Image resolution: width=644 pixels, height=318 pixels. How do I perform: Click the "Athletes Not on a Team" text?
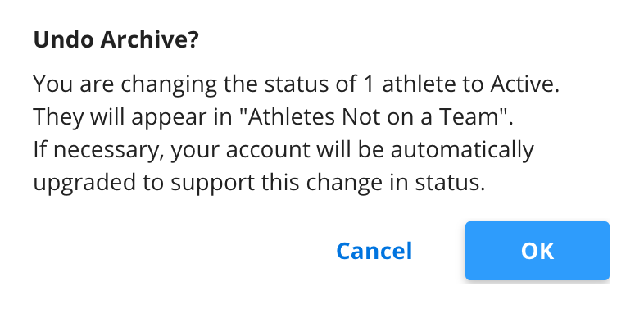coord(378,116)
